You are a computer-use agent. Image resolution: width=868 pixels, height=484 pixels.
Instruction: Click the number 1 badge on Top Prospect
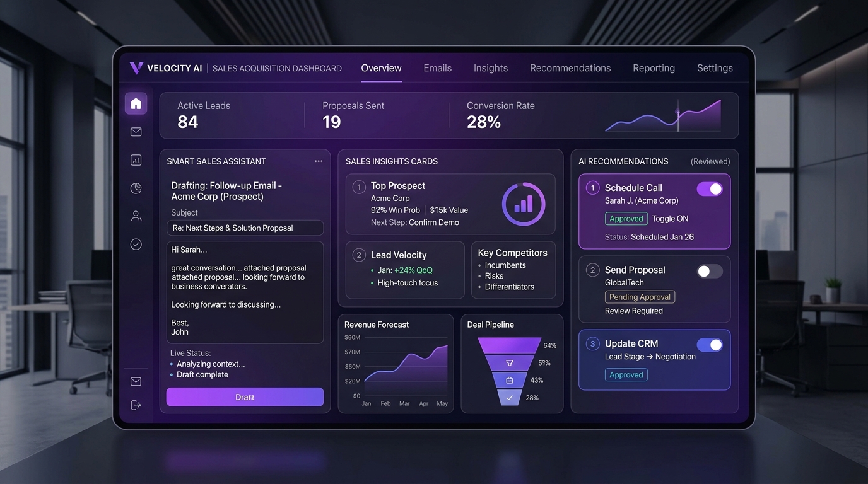(359, 187)
